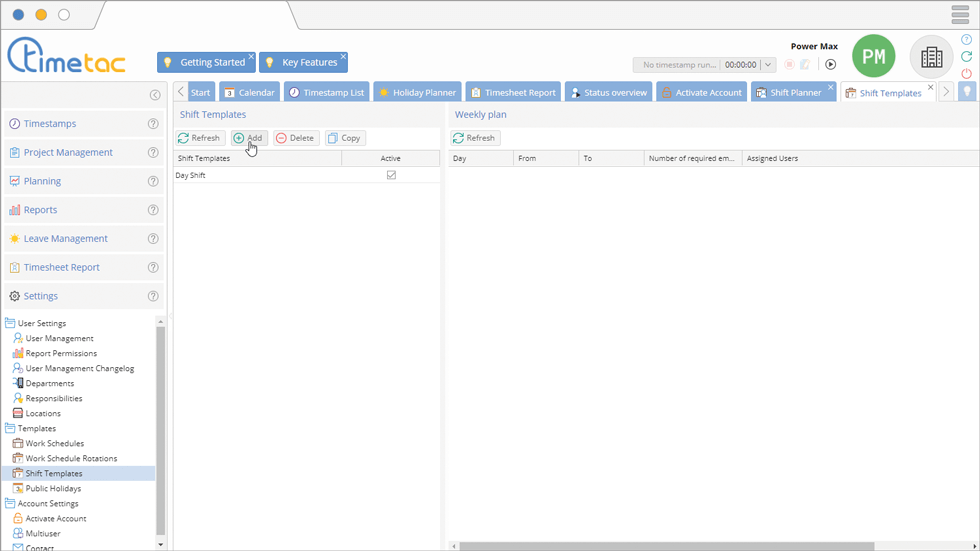Open the Leave Management sidebar section
Image resolution: width=980 pixels, height=551 pixels.
84,239
